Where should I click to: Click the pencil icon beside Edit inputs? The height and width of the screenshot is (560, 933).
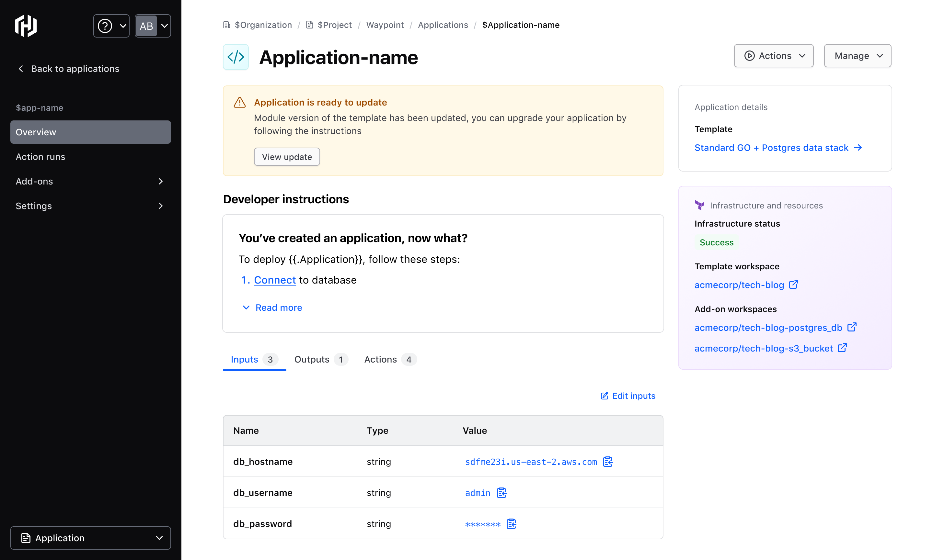pyautogui.click(x=605, y=396)
